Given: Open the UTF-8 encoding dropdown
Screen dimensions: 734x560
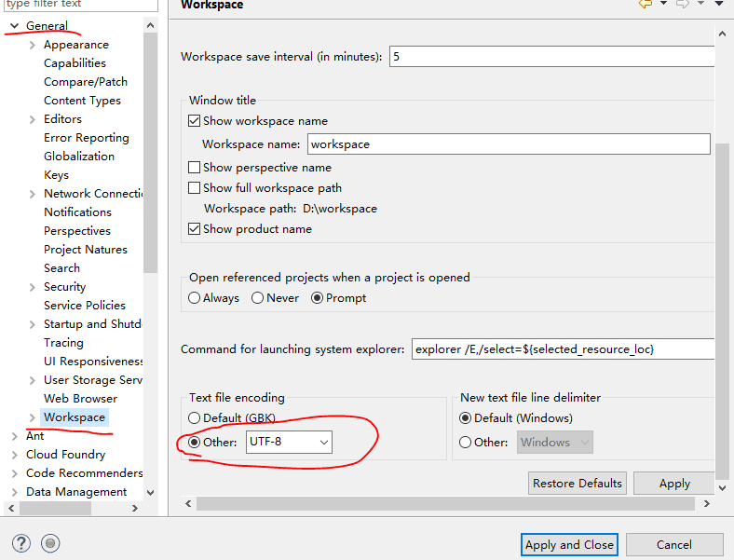Looking at the screenshot, I should [289, 443].
